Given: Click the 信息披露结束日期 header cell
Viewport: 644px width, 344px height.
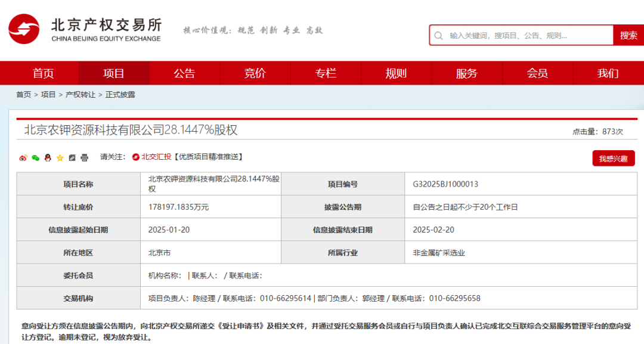Looking at the screenshot, I should click(343, 230).
